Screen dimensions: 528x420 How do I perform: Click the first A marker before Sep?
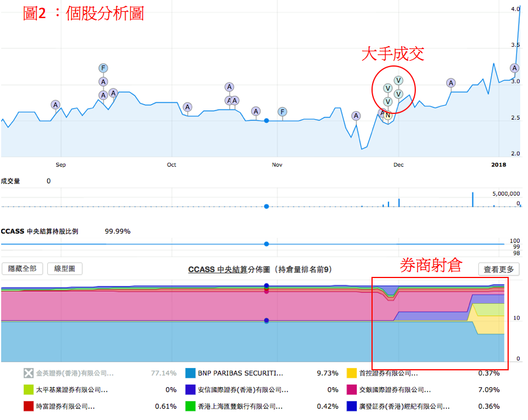tap(55, 105)
